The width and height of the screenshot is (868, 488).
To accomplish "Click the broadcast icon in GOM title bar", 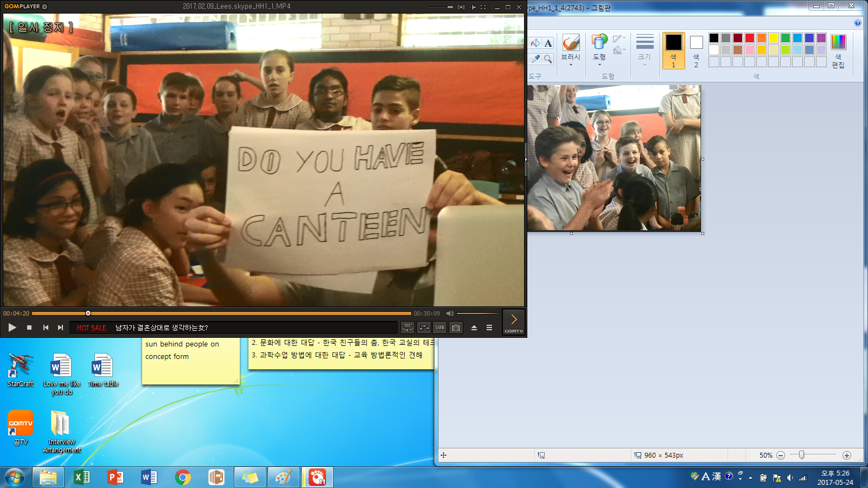I will (461, 7).
